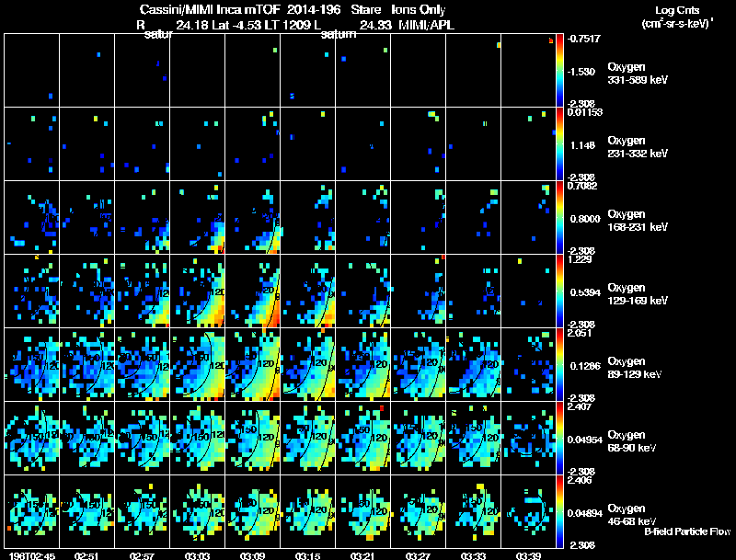This screenshot has height=560, width=736.
Task: Click the '1.229' scale value
Action: point(580,259)
